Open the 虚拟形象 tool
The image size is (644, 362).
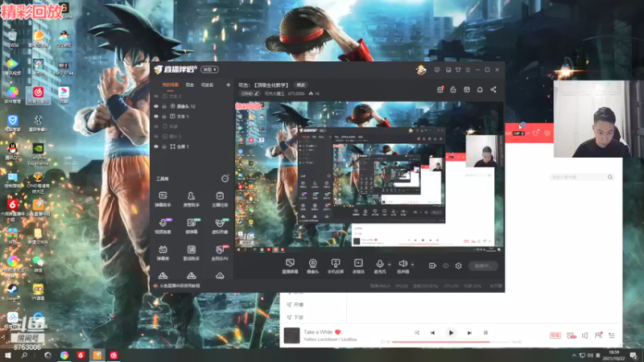220,226
